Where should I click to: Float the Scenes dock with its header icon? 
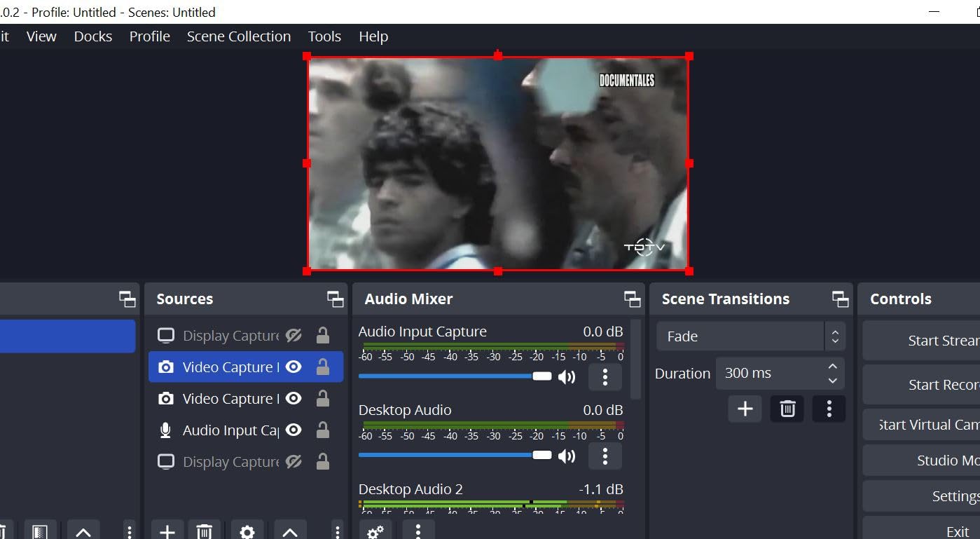(127, 299)
